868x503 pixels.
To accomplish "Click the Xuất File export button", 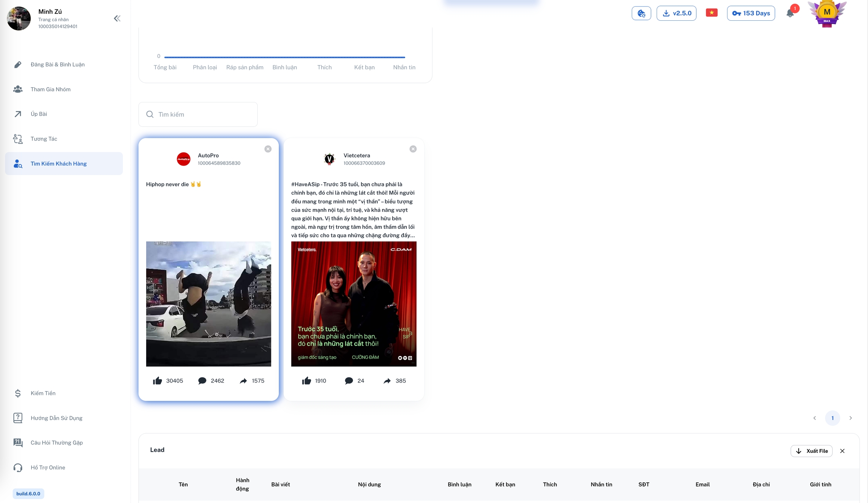I will tap(811, 451).
